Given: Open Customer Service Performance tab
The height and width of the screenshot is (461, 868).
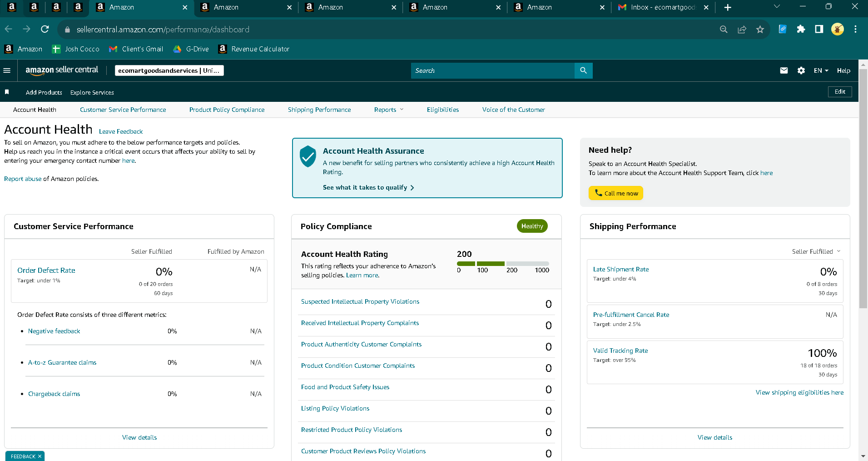Looking at the screenshot, I should coord(123,110).
